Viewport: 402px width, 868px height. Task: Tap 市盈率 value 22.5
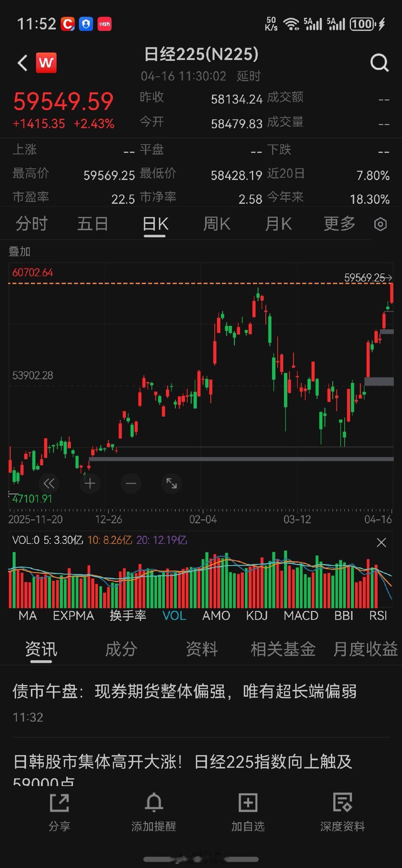coord(123,199)
